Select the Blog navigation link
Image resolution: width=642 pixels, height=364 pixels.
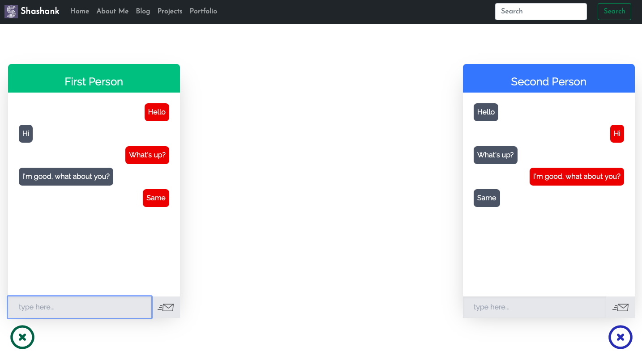point(143,11)
